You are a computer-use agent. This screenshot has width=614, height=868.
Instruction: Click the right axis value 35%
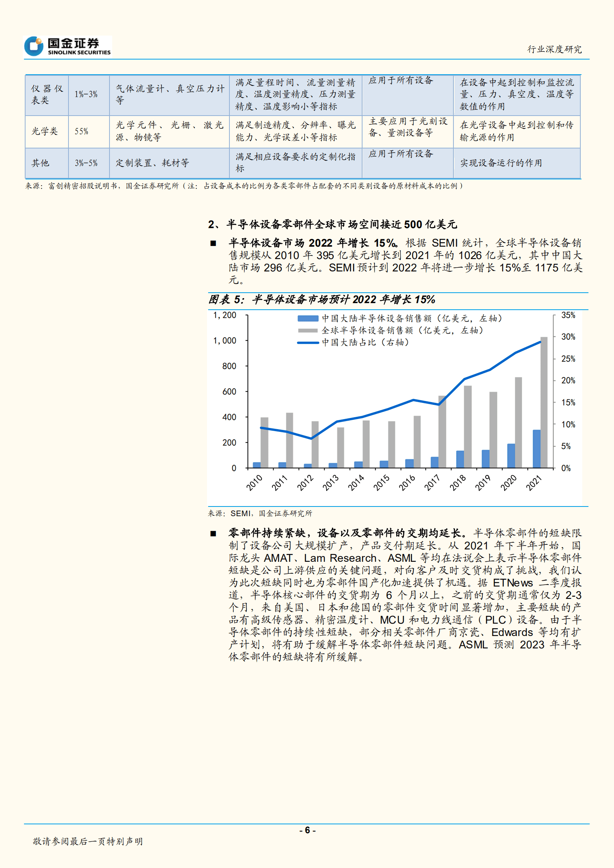[568, 315]
